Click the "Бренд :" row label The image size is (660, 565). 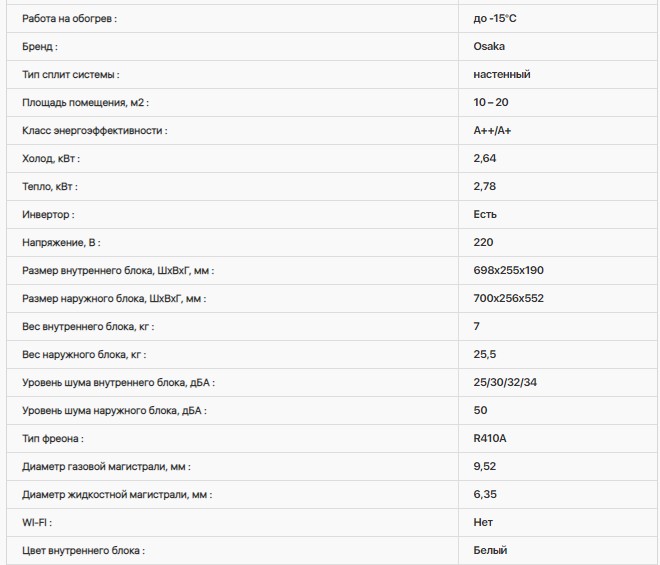40,46
